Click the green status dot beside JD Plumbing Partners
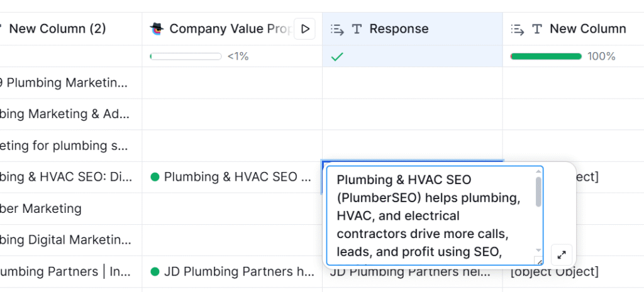The image size is (644, 292). click(155, 272)
